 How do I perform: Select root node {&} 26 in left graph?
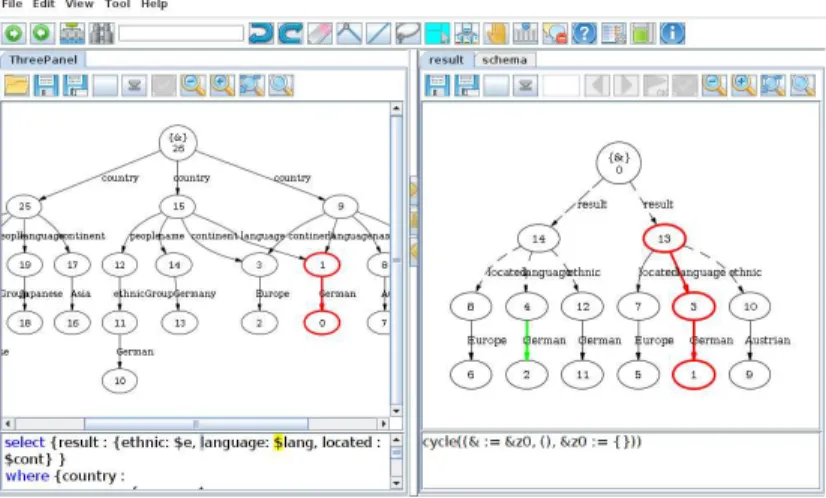tap(178, 143)
